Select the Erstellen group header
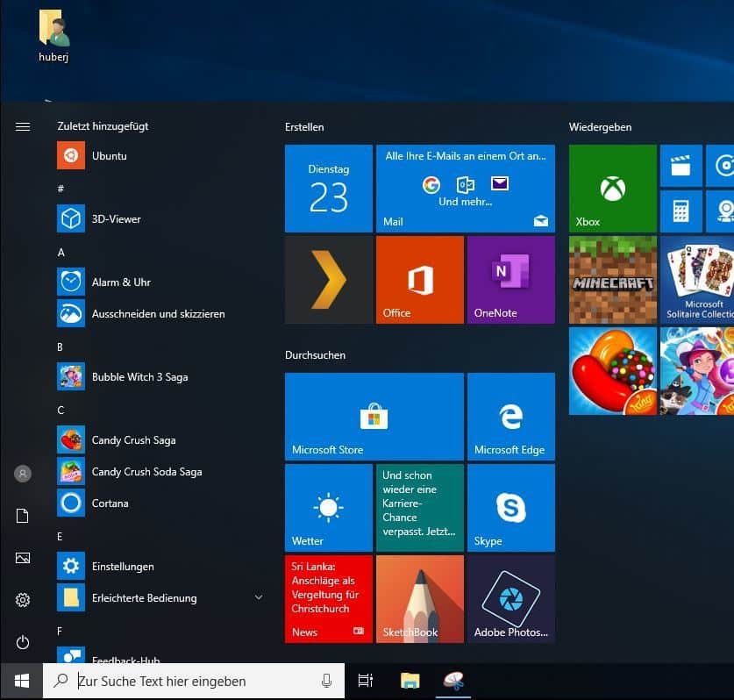This screenshot has width=734, height=700. click(x=304, y=127)
